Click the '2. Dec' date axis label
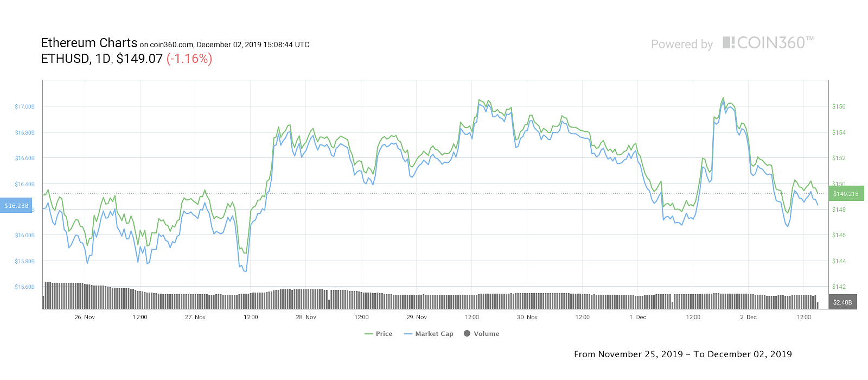 [x=748, y=317]
